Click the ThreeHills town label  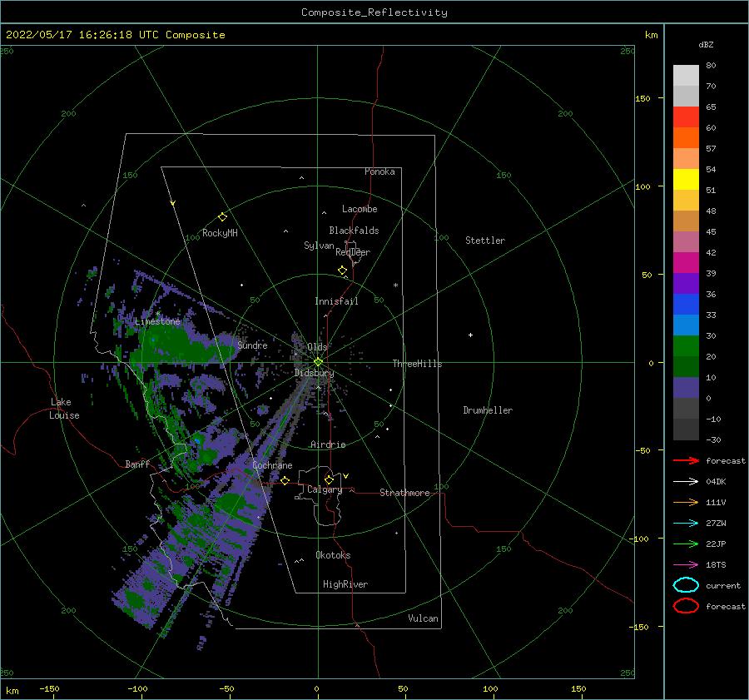[x=418, y=364]
